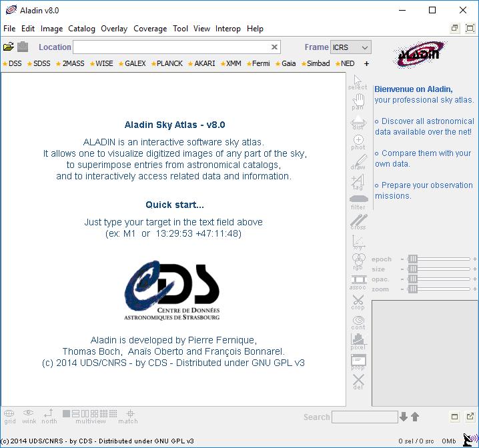Click the del delete tool

click(x=358, y=382)
